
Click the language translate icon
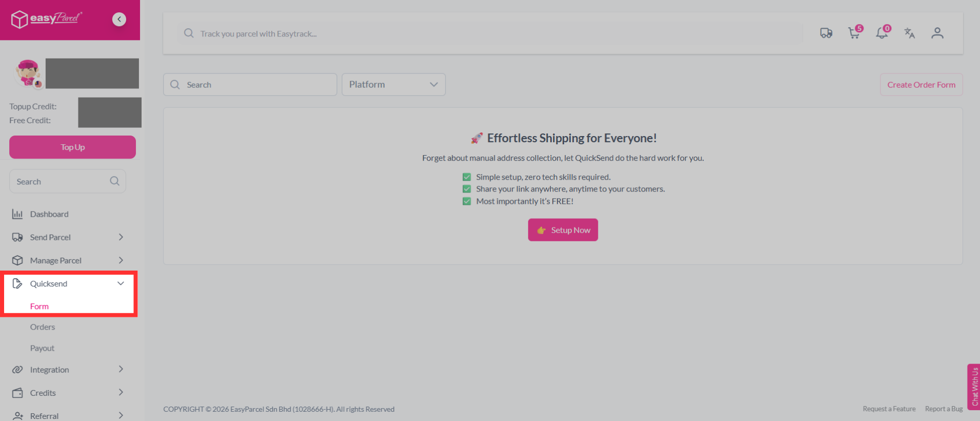(909, 33)
